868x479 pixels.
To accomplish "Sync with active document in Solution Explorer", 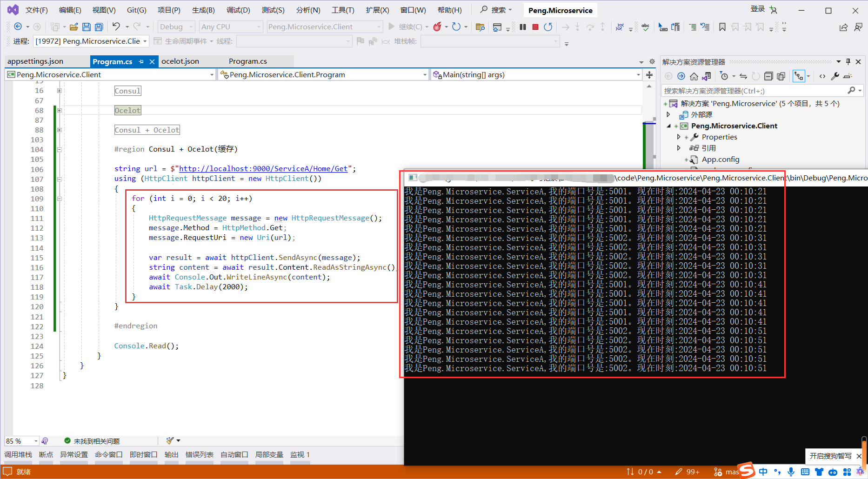I will pyautogui.click(x=743, y=76).
